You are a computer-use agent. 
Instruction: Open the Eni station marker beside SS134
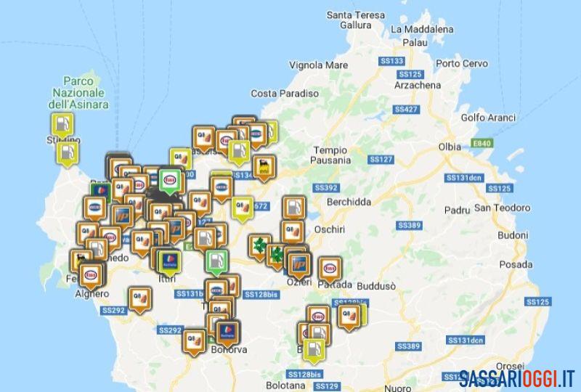(264, 168)
